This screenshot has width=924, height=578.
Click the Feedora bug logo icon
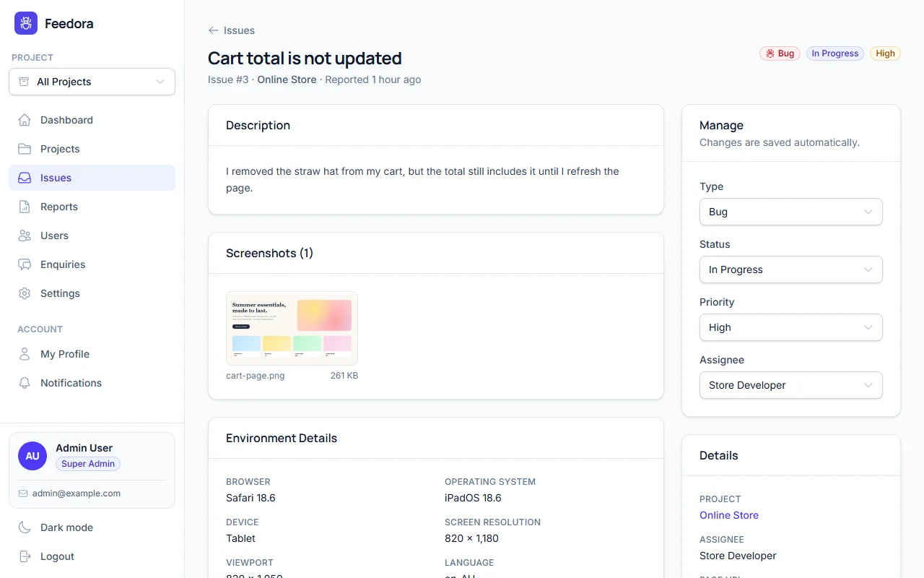(x=26, y=23)
